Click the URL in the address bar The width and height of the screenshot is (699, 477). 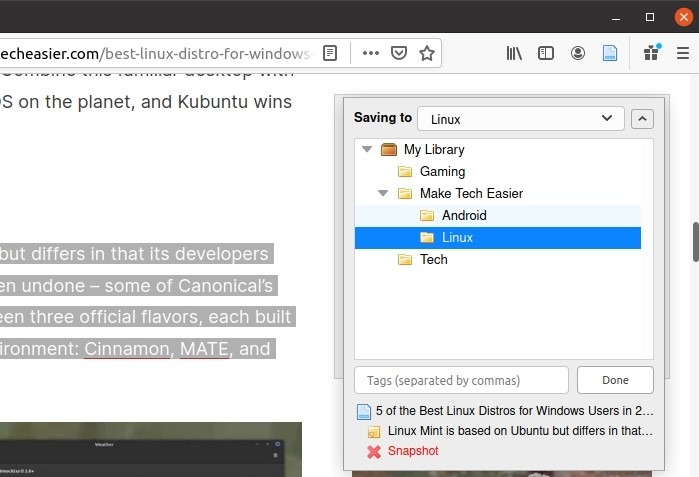(156, 53)
